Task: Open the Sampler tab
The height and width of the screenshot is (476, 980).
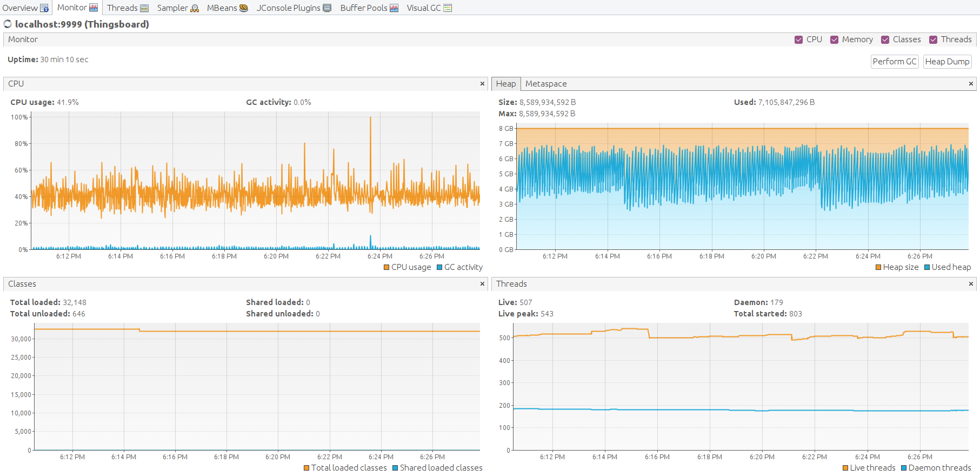Action: [177, 8]
